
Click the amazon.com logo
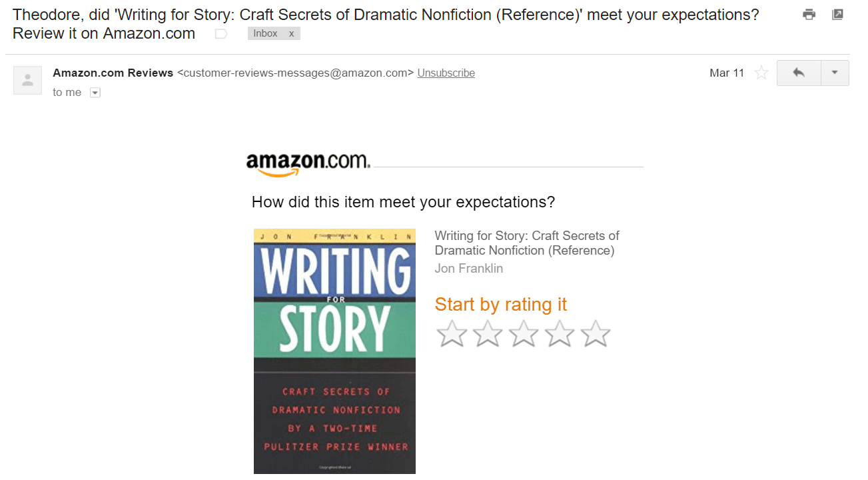click(x=308, y=164)
